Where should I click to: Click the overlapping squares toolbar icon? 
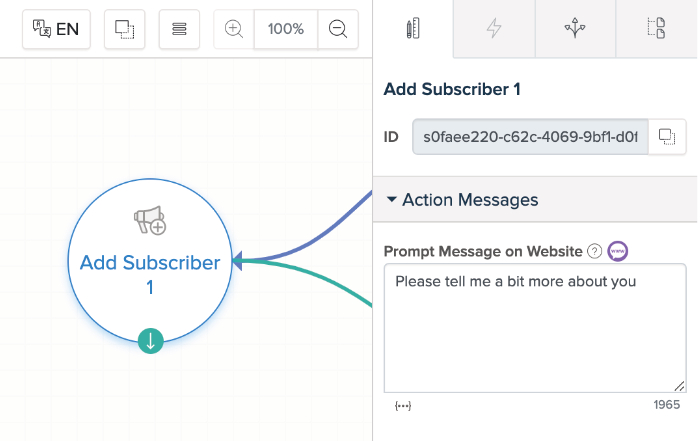click(124, 29)
